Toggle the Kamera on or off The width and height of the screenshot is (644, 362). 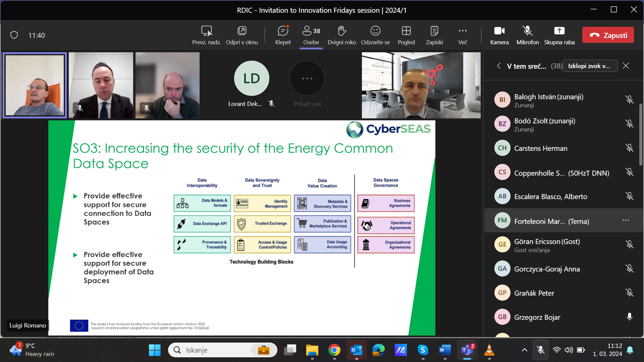pos(499,35)
